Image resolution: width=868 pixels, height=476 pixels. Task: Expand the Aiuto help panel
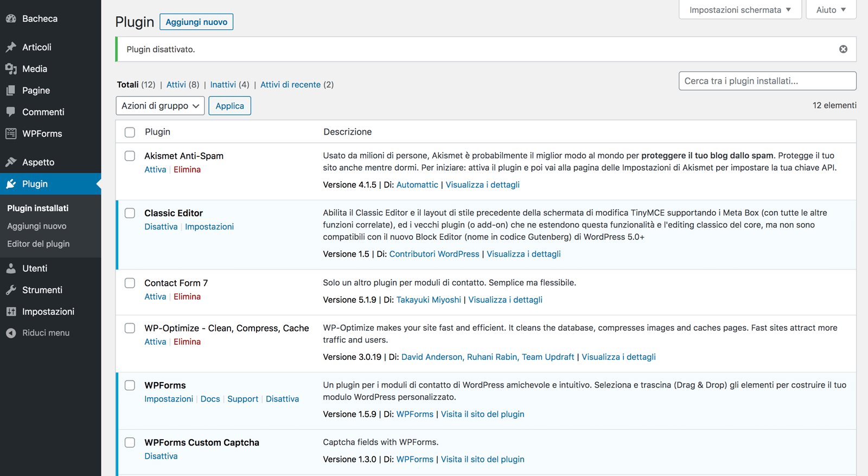click(831, 10)
